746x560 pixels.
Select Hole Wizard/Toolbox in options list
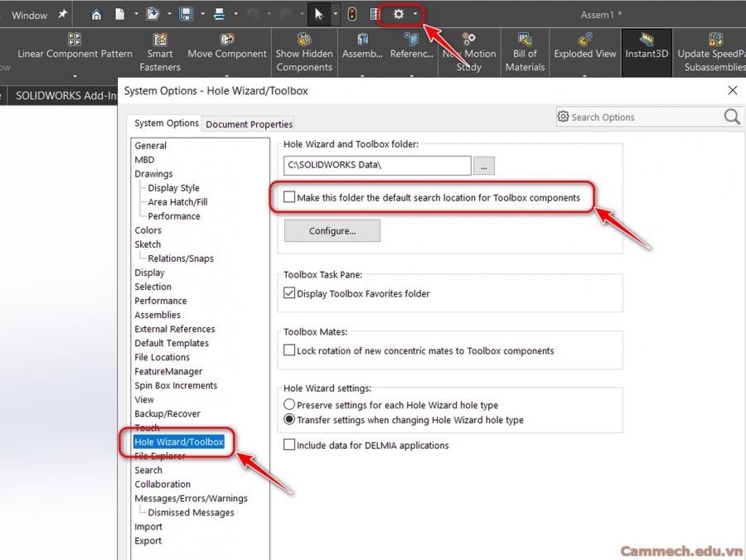point(179,442)
